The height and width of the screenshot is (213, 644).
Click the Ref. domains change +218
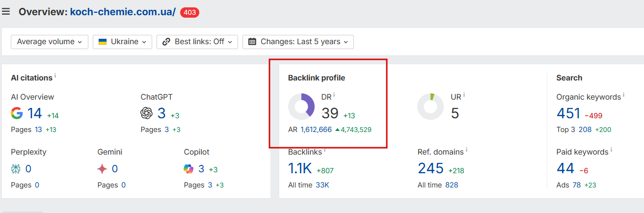(456, 171)
